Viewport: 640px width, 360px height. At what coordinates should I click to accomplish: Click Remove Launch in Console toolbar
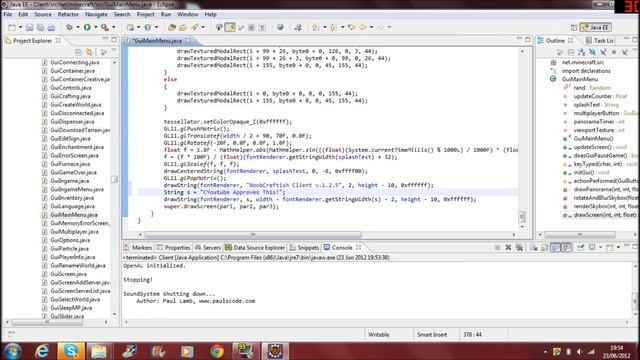click(x=508, y=247)
